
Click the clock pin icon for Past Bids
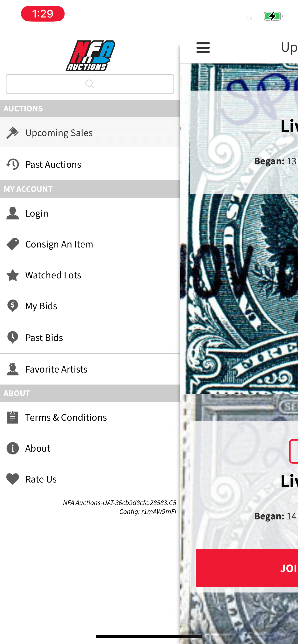[x=12, y=338]
